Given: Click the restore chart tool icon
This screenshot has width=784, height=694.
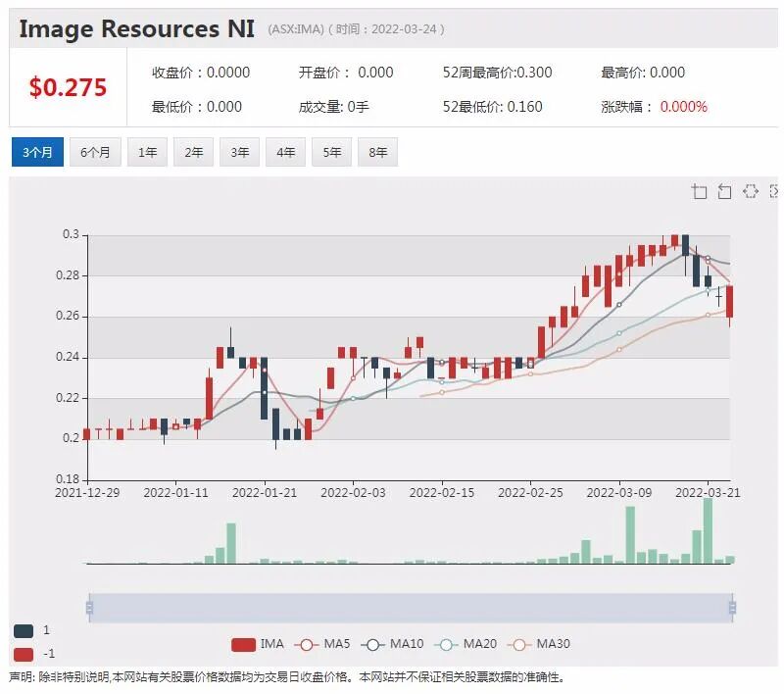Looking at the screenshot, I should tap(750, 191).
